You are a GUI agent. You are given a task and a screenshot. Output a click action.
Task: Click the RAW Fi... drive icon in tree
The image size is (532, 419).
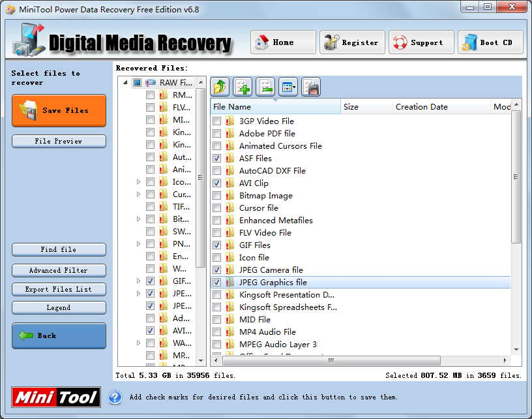tap(151, 82)
